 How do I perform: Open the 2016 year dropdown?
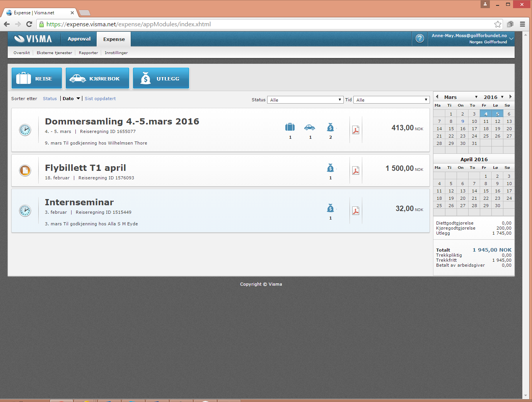pyautogui.click(x=494, y=97)
